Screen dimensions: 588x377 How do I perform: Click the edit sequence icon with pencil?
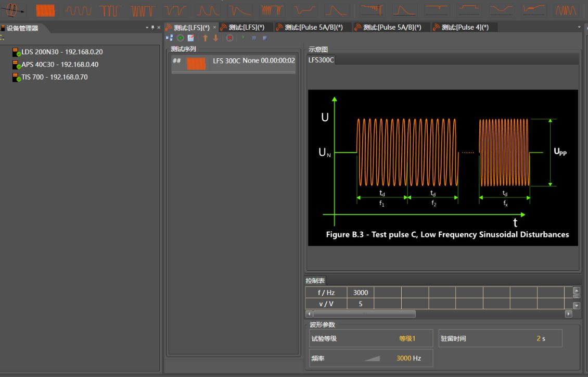click(x=191, y=38)
